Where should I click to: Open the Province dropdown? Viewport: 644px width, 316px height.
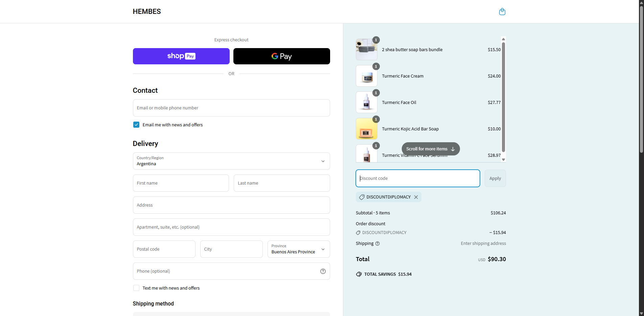point(299,249)
